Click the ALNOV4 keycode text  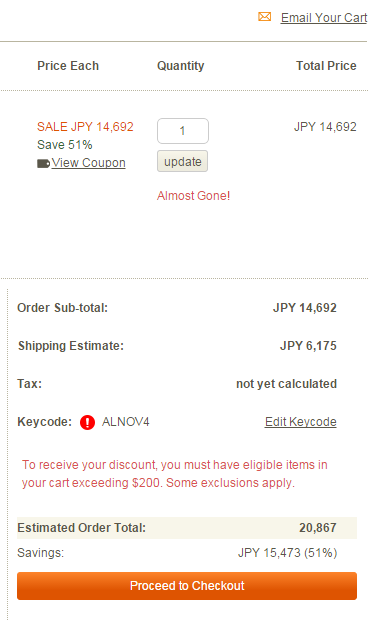(x=126, y=422)
